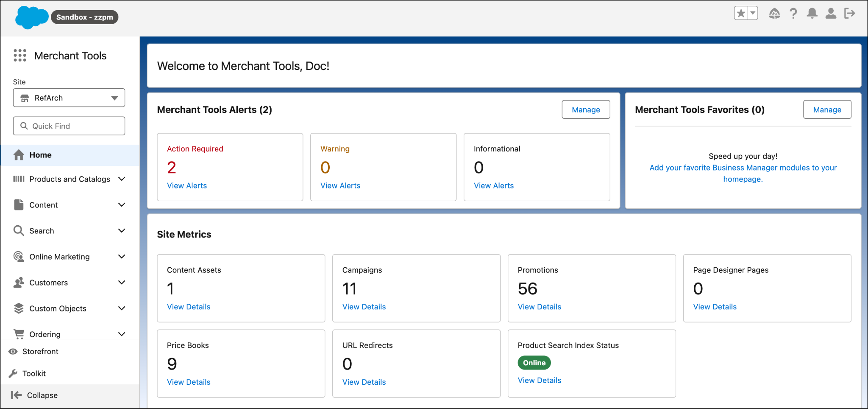
Task: Click the user profile icon
Action: [831, 14]
